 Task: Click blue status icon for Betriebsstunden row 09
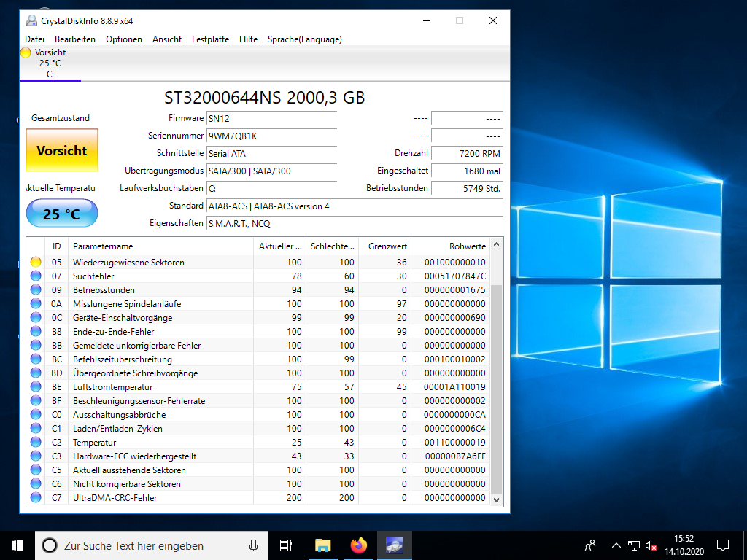pos(36,289)
